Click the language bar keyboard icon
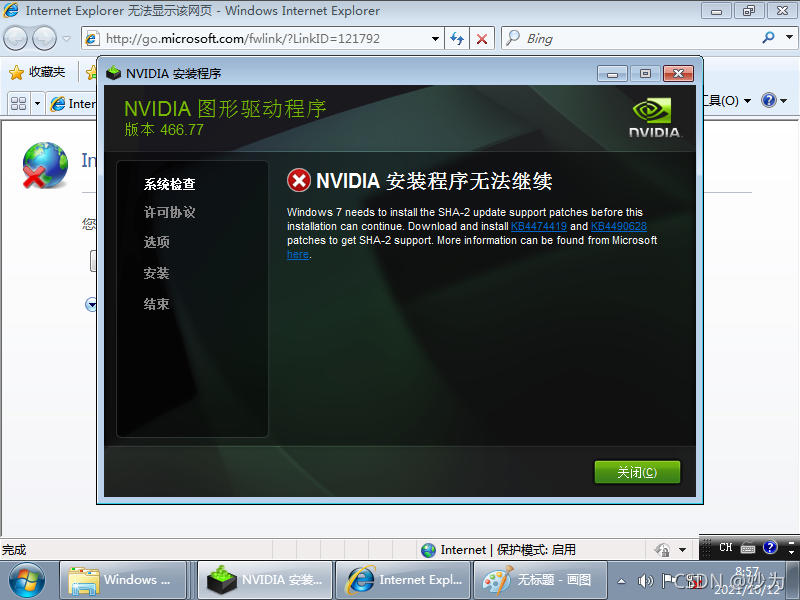Viewport: 800px width, 600px height. click(x=748, y=548)
